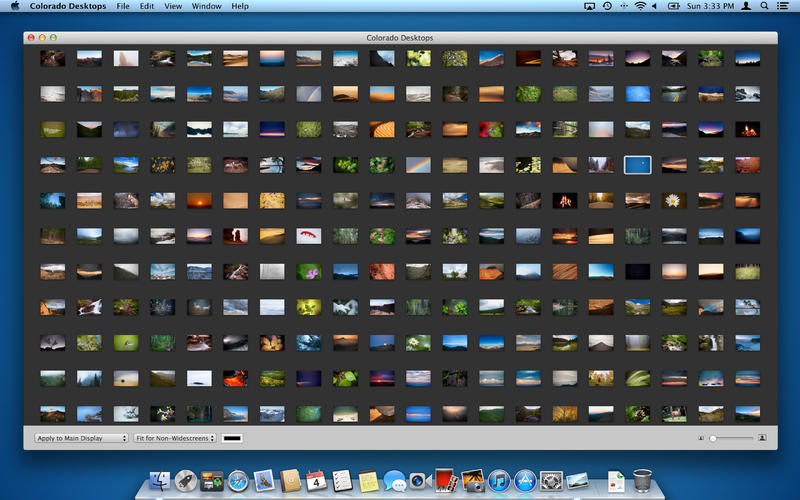Open Finder in the dock
Image resolution: width=800 pixels, height=500 pixels.
pyautogui.click(x=159, y=481)
